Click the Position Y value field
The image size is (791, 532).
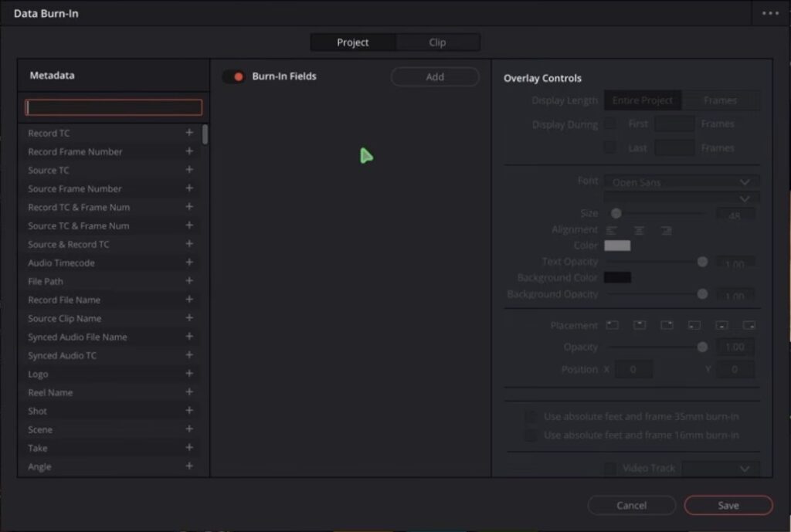(x=735, y=369)
